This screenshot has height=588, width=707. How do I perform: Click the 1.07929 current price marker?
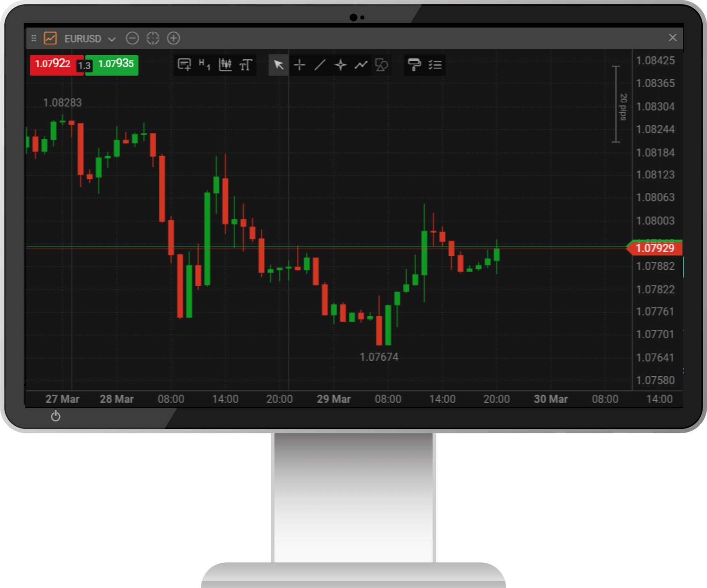point(654,248)
